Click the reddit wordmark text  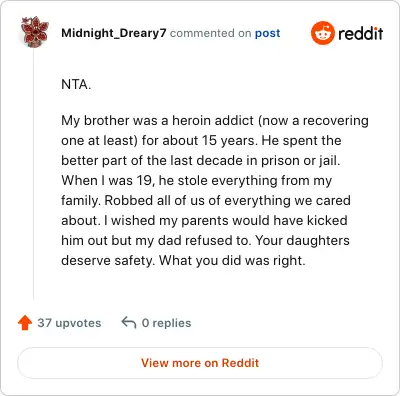(361, 33)
